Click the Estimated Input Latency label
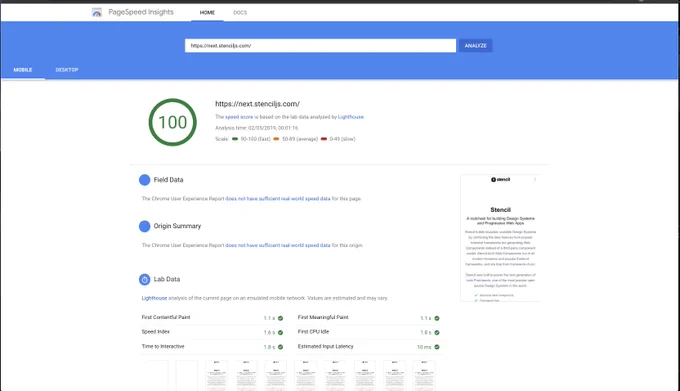This screenshot has width=680, height=391. [326, 346]
